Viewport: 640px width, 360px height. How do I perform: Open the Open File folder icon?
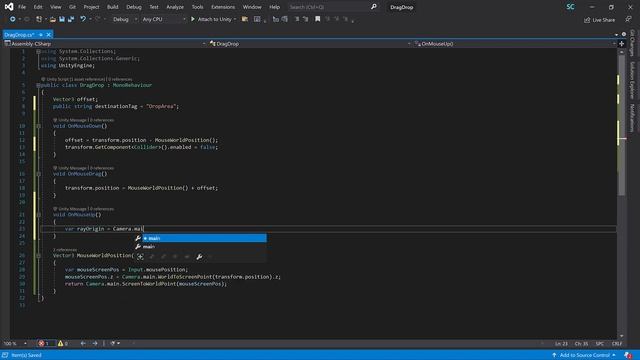[53, 19]
